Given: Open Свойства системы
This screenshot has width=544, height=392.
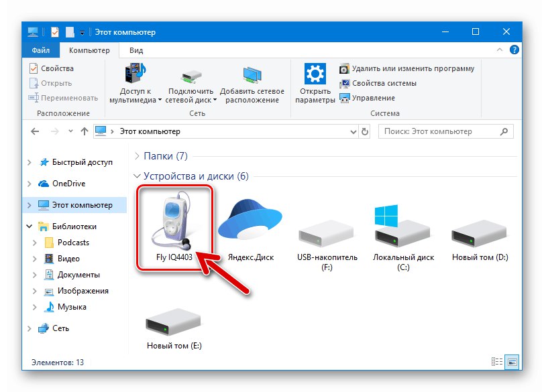Looking at the screenshot, I should point(378,83).
